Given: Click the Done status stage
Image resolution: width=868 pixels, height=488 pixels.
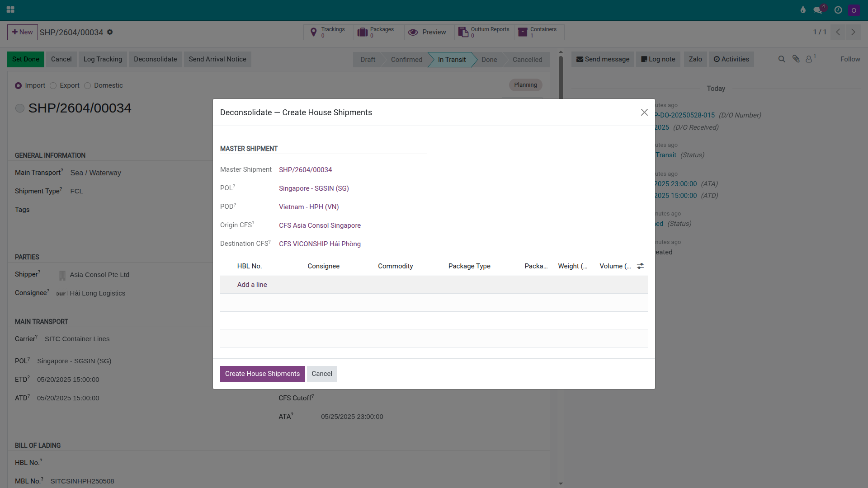Looking at the screenshot, I should click(x=489, y=60).
